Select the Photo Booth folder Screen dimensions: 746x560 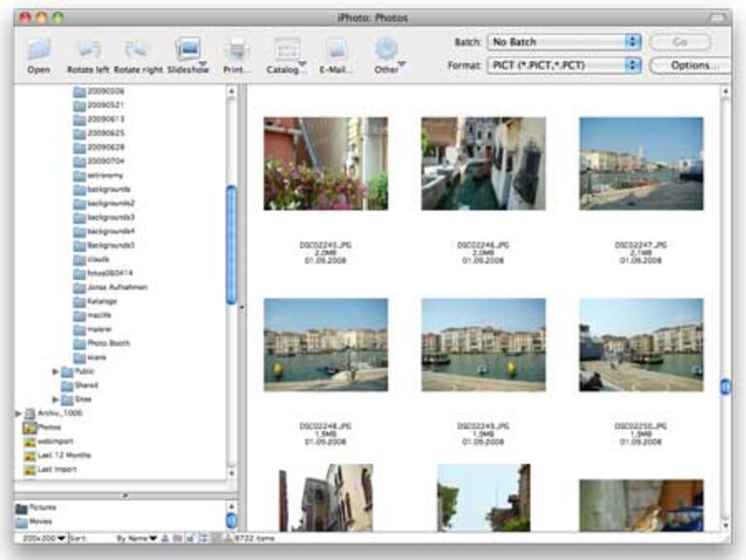tap(107, 343)
